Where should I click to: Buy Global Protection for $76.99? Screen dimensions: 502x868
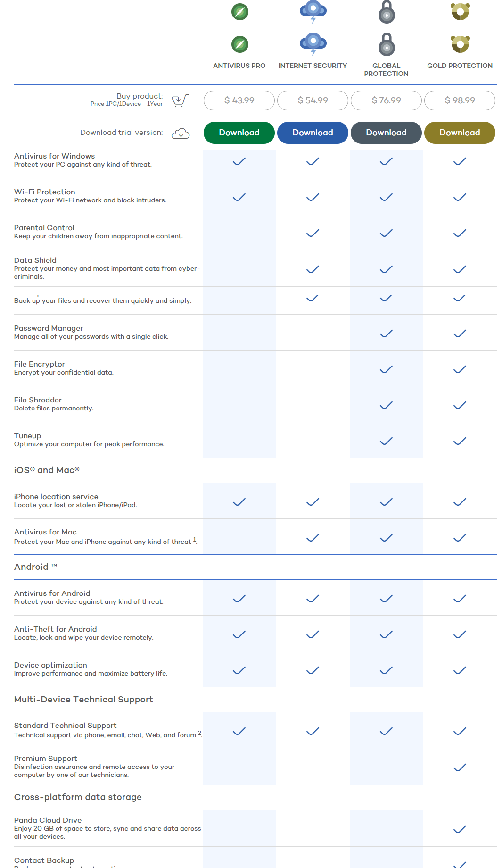[x=386, y=100]
